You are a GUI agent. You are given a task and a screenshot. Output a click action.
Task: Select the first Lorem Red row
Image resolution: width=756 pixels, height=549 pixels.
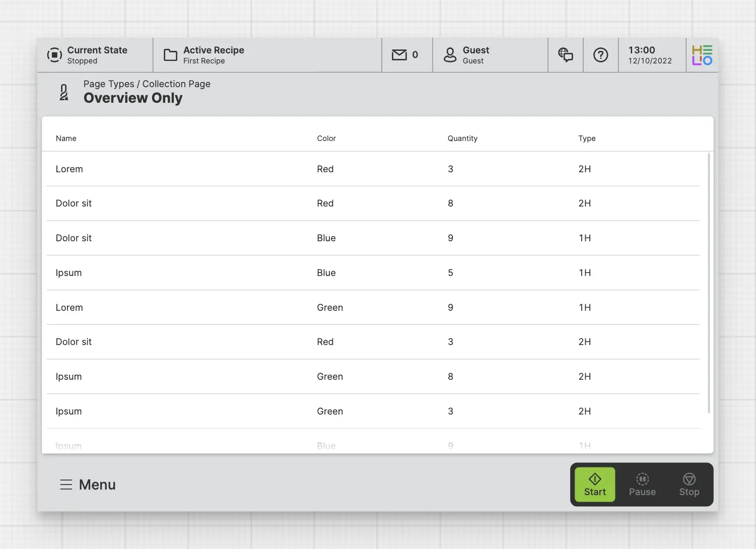[373, 169]
